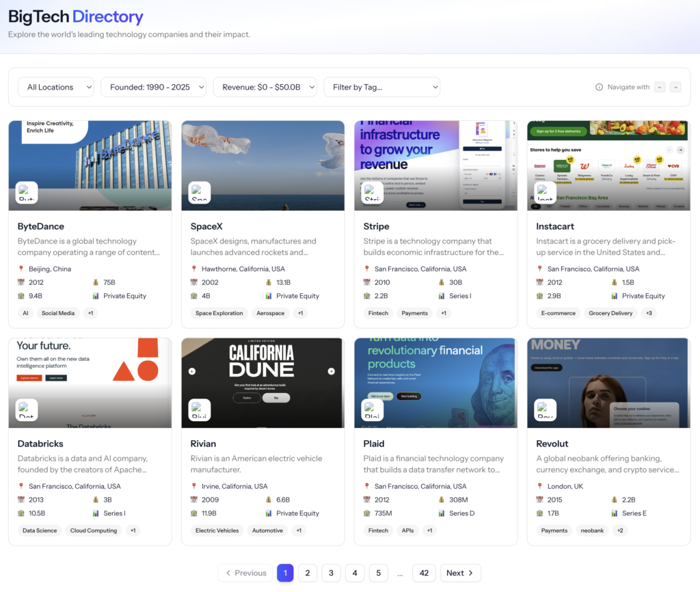The width and height of the screenshot is (700, 592).
Task: Jump to page 42 in pagination
Action: click(x=424, y=573)
